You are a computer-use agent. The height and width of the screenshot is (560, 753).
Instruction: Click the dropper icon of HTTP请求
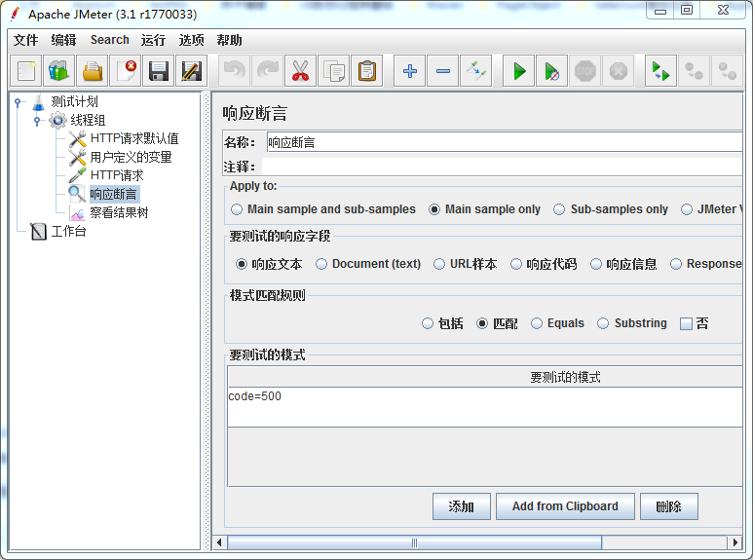[x=77, y=175]
